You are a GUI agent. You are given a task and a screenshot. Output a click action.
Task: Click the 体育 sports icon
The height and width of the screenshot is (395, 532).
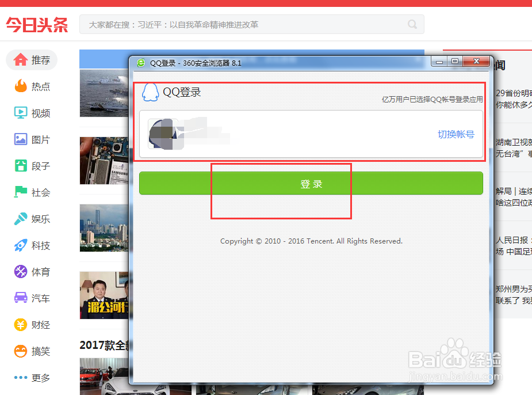(21, 272)
